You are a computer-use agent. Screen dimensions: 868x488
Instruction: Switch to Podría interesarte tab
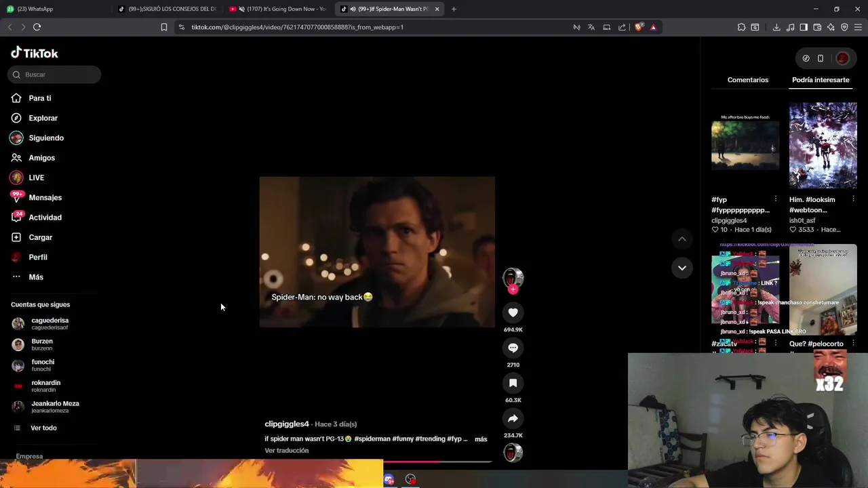(821, 80)
